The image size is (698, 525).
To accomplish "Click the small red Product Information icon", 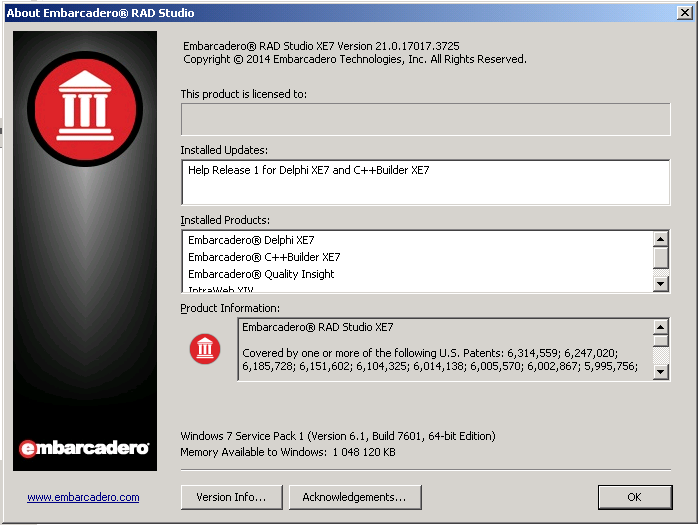I will coord(204,348).
